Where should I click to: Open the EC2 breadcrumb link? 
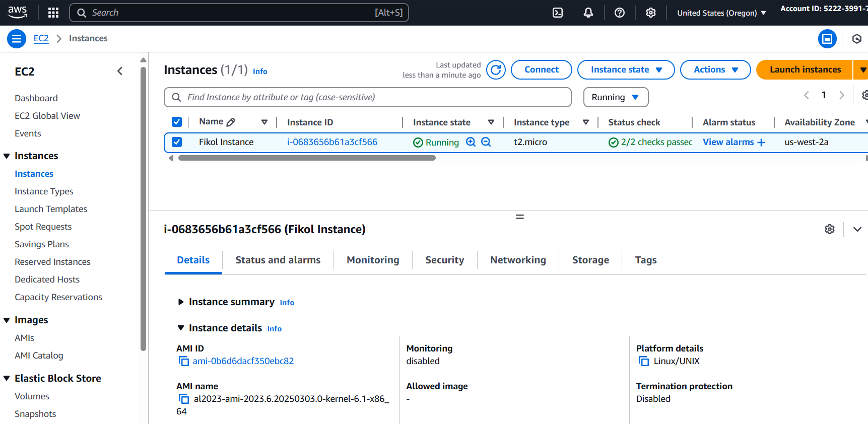41,38
